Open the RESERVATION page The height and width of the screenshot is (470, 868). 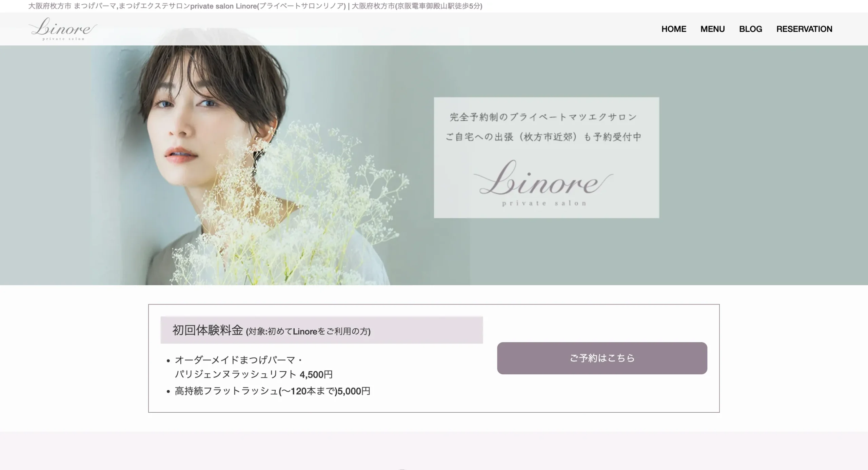(x=804, y=29)
